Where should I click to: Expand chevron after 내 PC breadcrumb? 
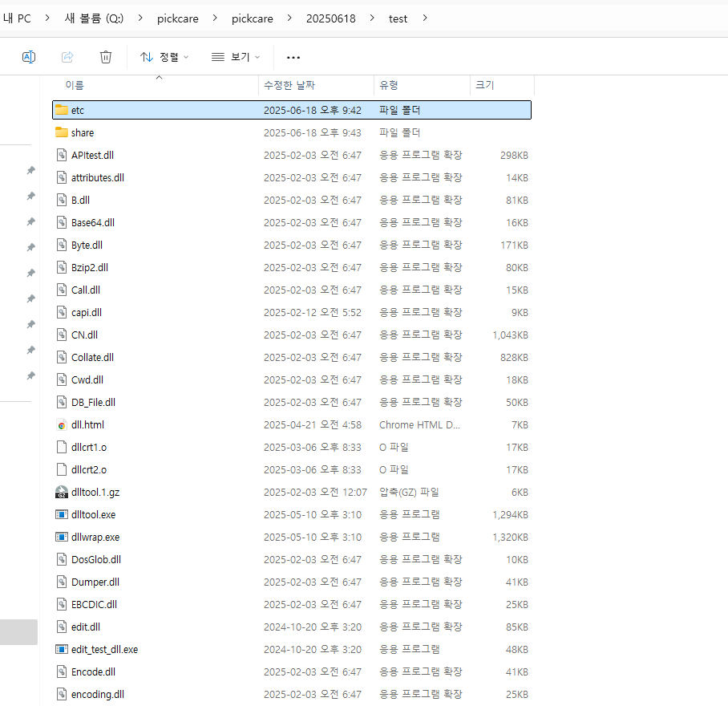(47, 18)
